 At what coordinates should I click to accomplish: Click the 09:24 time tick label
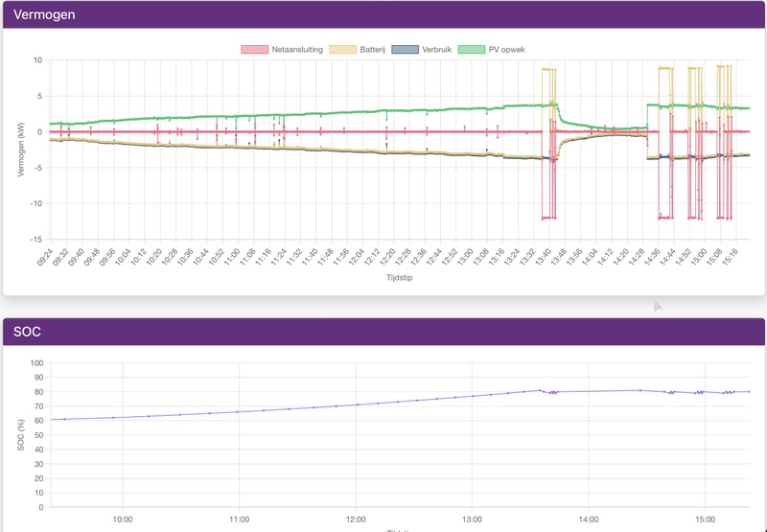[x=45, y=257]
